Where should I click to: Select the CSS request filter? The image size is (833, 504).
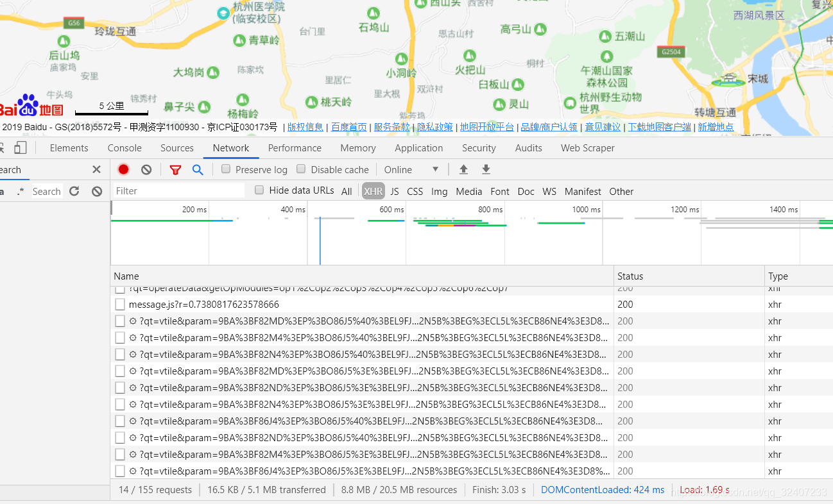click(415, 191)
